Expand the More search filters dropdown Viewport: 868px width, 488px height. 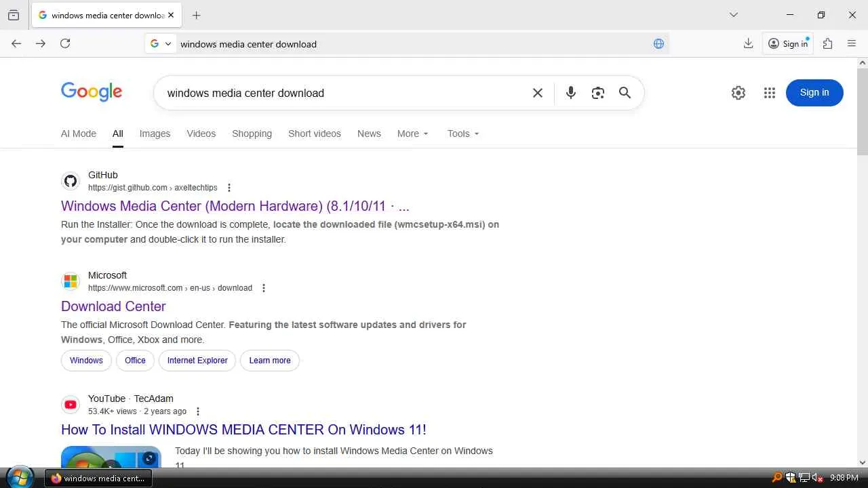pyautogui.click(x=412, y=134)
